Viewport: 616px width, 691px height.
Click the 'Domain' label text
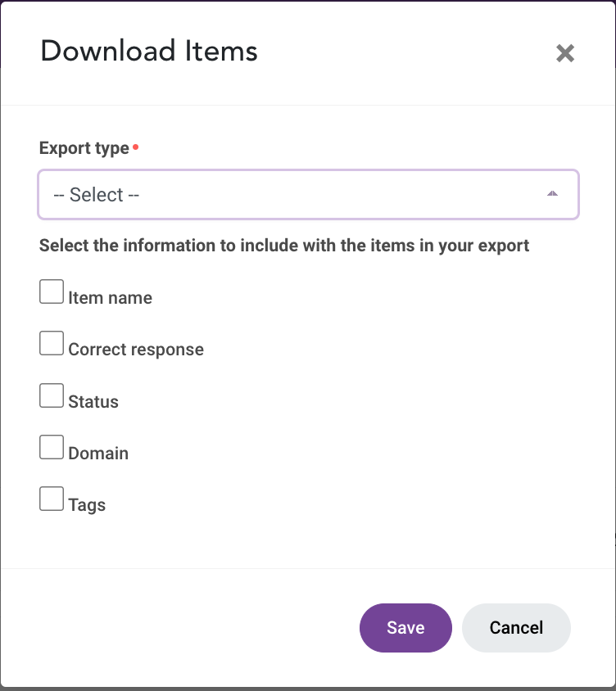(x=98, y=453)
